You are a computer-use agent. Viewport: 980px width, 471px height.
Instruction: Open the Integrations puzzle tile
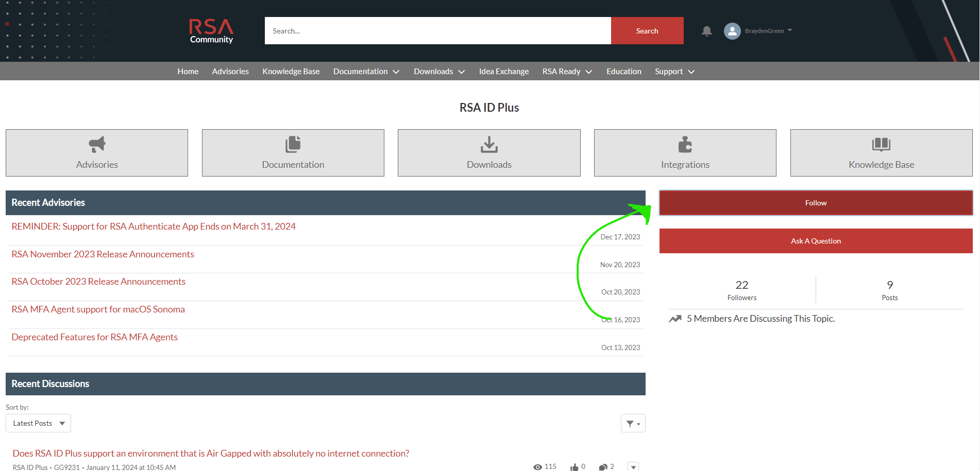[x=685, y=145]
